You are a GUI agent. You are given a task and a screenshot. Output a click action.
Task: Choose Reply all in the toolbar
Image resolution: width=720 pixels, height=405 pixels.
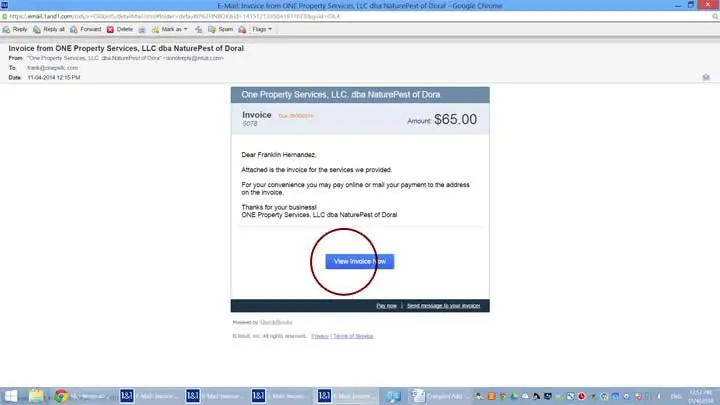click(49, 29)
